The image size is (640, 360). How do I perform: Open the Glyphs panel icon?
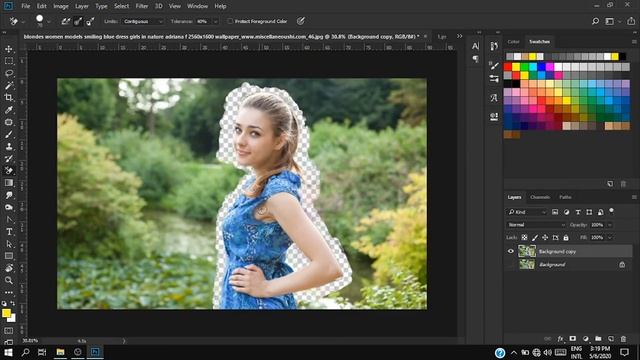click(494, 98)
